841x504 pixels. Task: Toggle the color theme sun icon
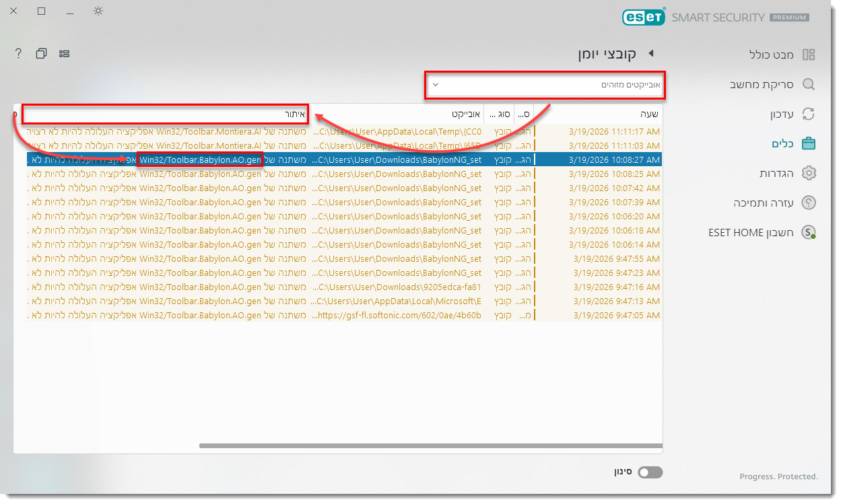[x=98, y=11]
